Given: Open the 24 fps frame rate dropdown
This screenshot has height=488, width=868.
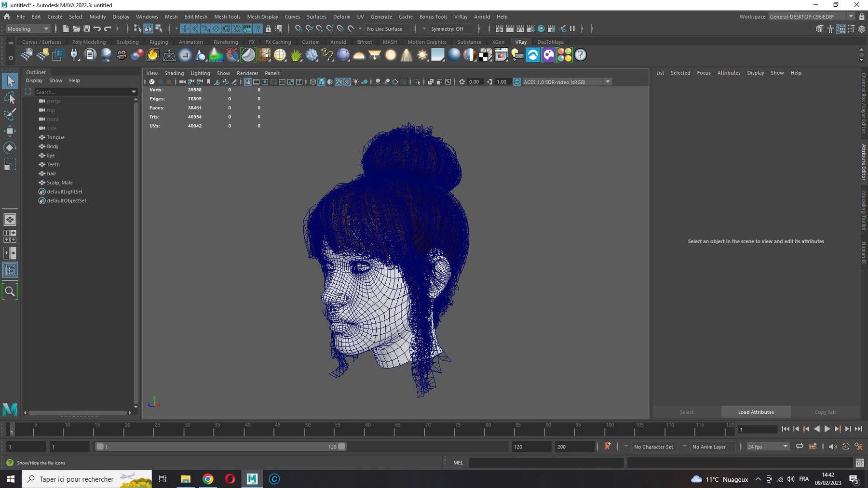Looking at the screenshot, I should tap(767, 447).
